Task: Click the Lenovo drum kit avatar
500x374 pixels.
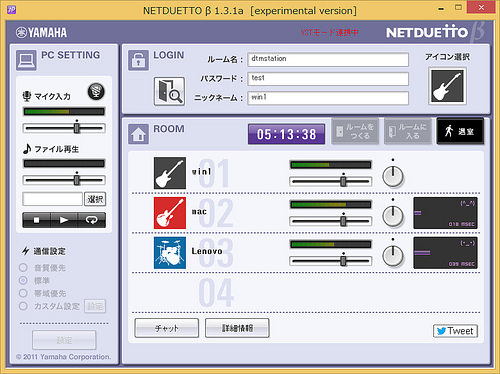Action: tap(170, 253)
